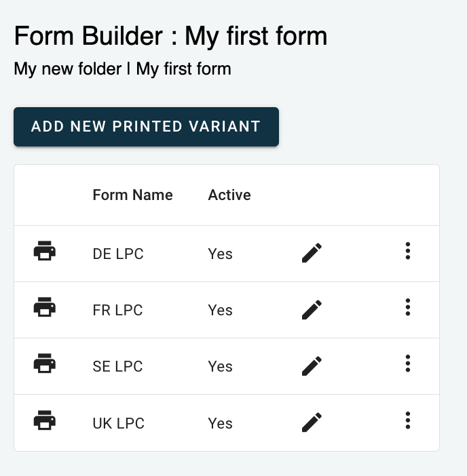Open more options menu for SE LPC
The height and width of the screenshot is (476, 467).
[x=407, y=364]
